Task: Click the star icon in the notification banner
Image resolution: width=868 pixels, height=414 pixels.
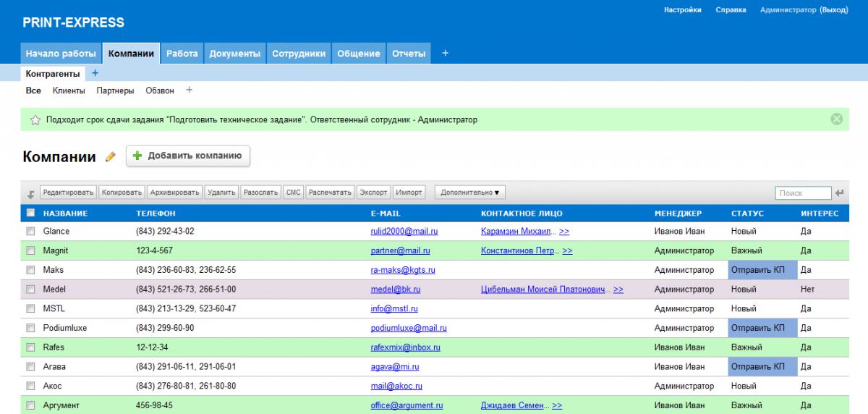Action: (x=35, y=120)
